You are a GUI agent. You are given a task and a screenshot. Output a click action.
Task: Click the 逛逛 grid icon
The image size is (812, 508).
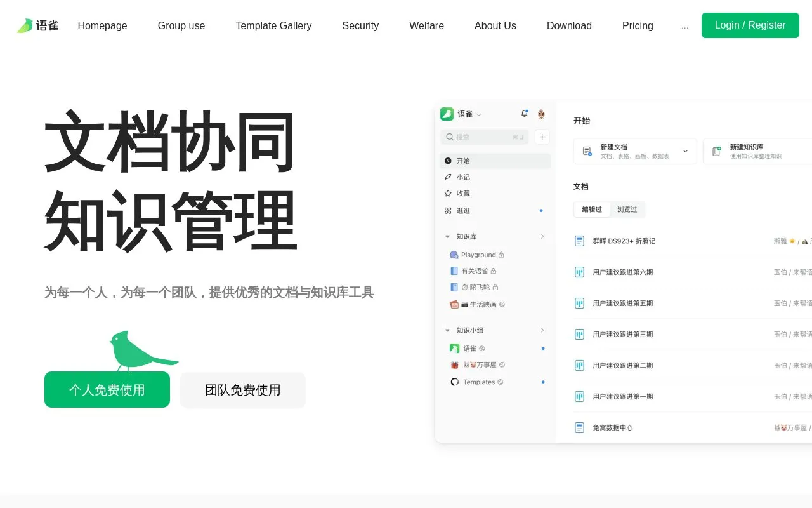point(448,211)
